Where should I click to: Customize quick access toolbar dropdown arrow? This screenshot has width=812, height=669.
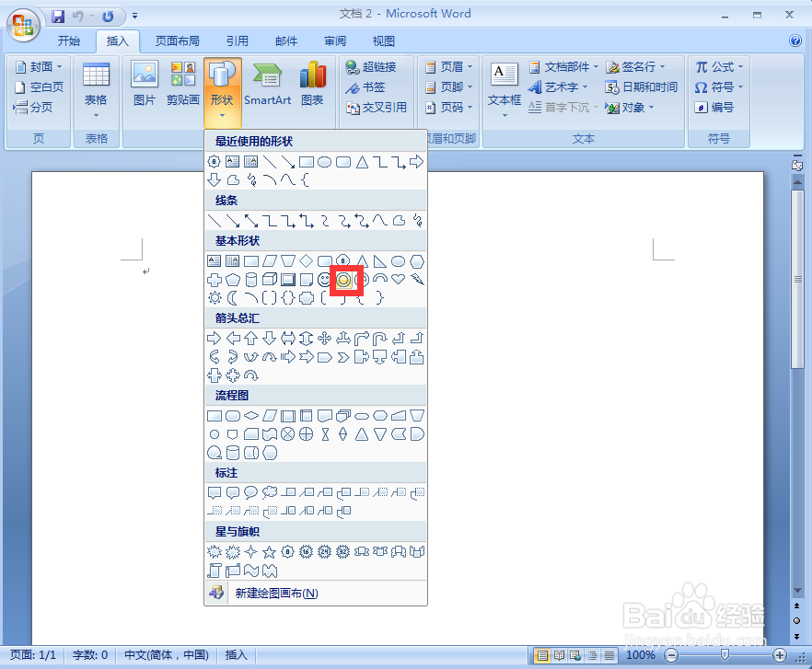[x=134, y=16]
